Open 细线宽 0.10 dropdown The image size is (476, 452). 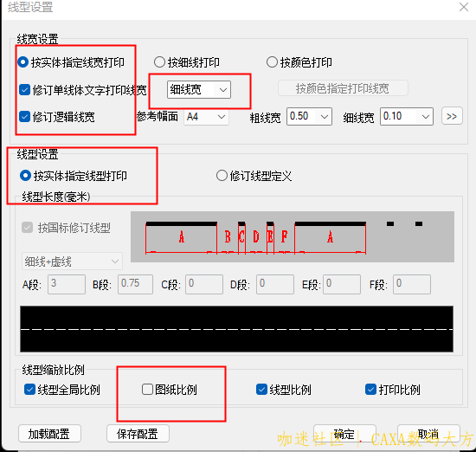click(x=407, y=116)
